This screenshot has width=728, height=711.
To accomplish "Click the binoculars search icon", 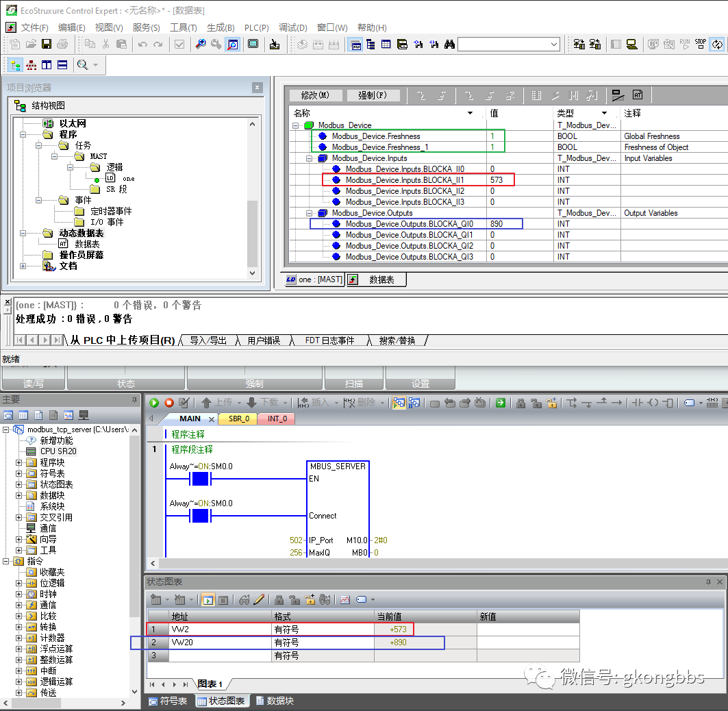I will [449, 44].
